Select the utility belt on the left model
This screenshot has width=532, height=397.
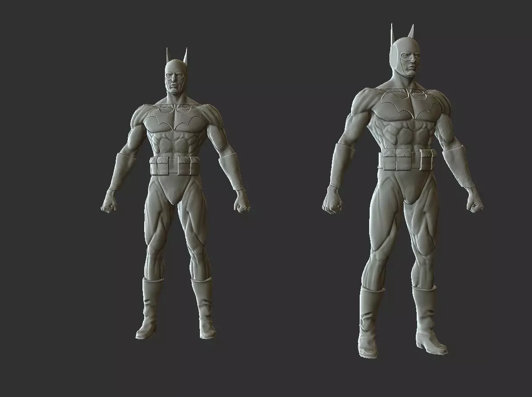click(176, 166)
